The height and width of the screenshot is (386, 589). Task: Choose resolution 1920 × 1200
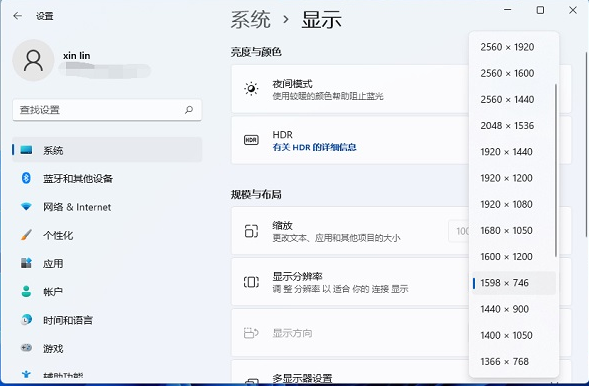coord(514,178)
